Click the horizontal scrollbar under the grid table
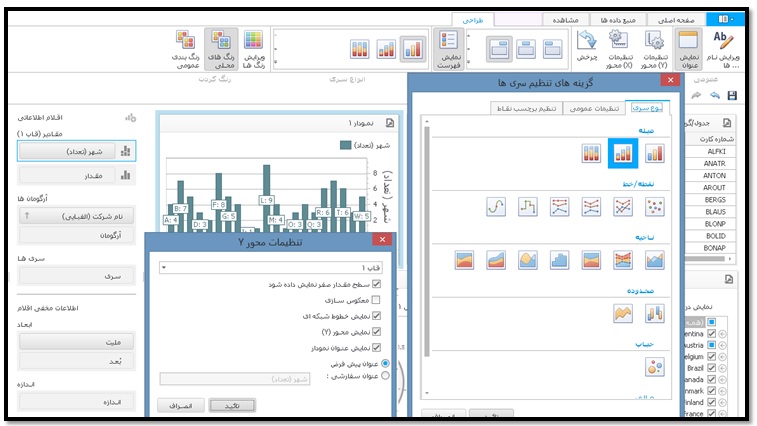The height and width of the screenshot is (426, 757). coord(706,259)
